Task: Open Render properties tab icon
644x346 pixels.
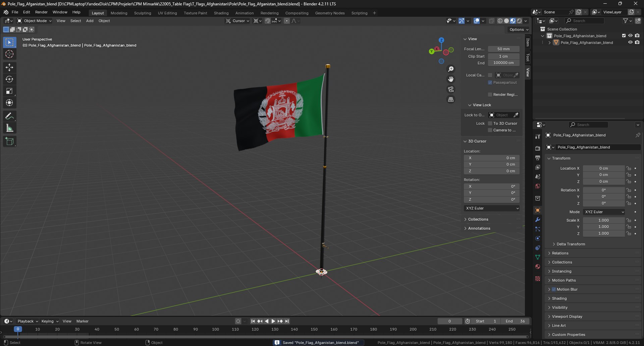Action: (x=538, y=148)
